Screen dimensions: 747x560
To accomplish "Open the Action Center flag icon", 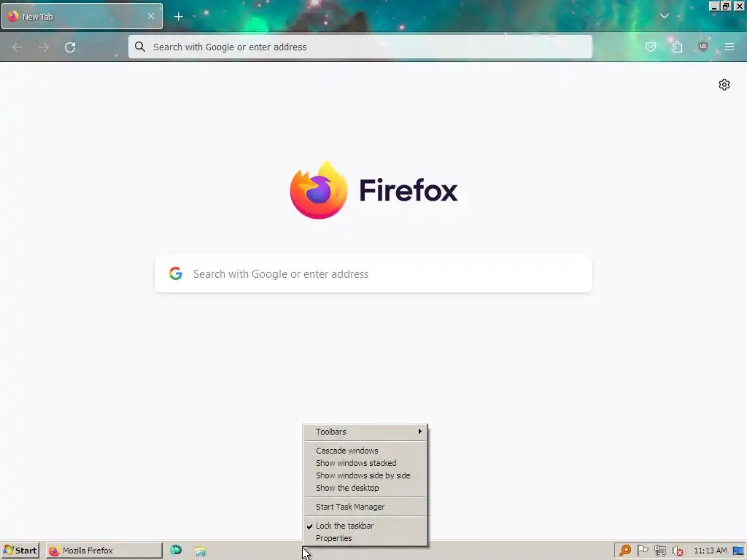I will [x=642, y=551].
